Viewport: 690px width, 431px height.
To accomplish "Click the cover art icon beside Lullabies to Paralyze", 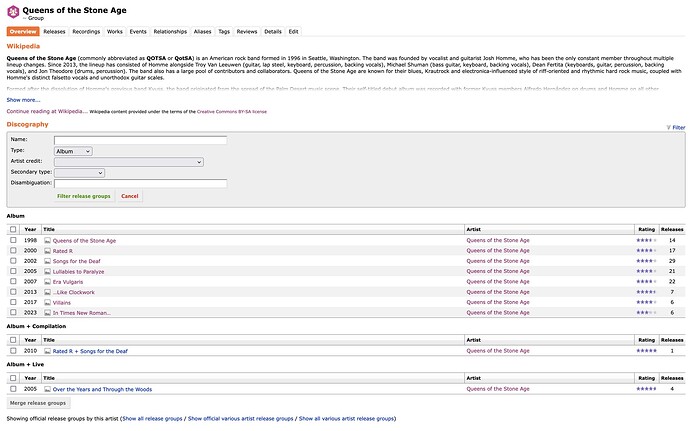I will click(48, 272).
